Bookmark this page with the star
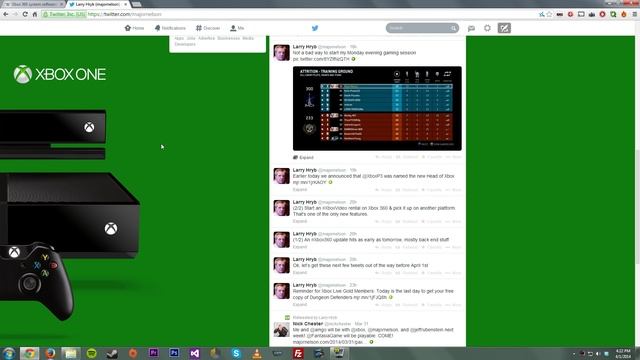Viewport: 640px width, 360px height. (549, 14)
